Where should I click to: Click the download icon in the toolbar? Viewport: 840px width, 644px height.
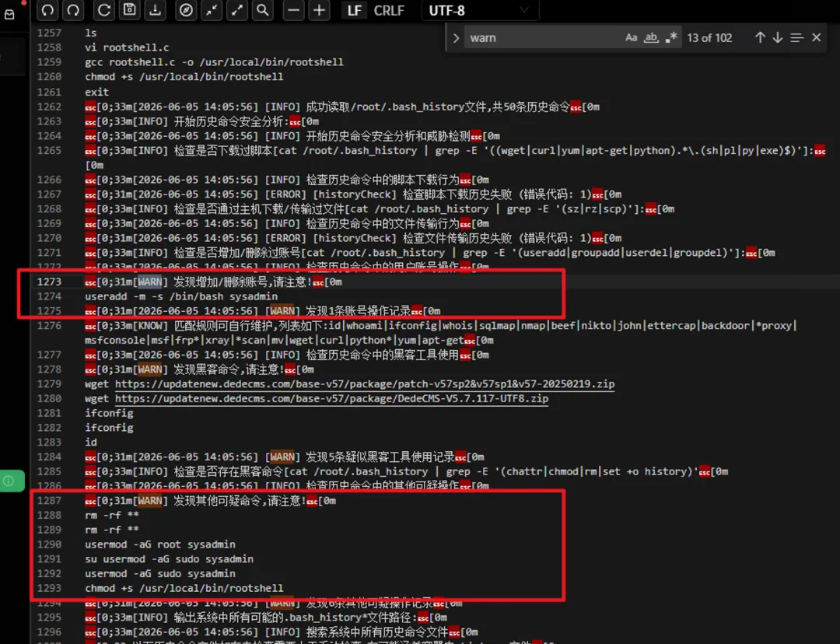(156, 9)
